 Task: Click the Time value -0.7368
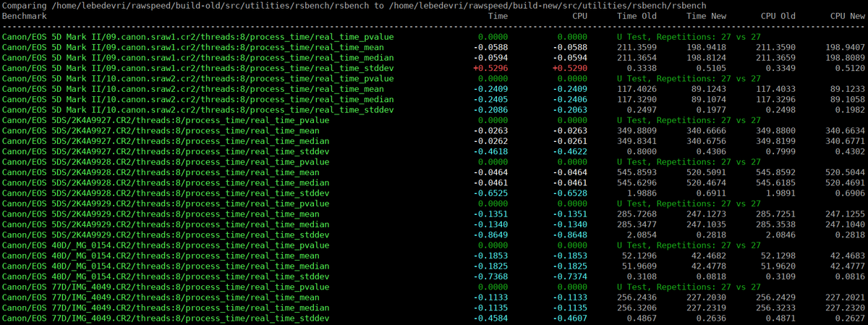click(490, 277)
